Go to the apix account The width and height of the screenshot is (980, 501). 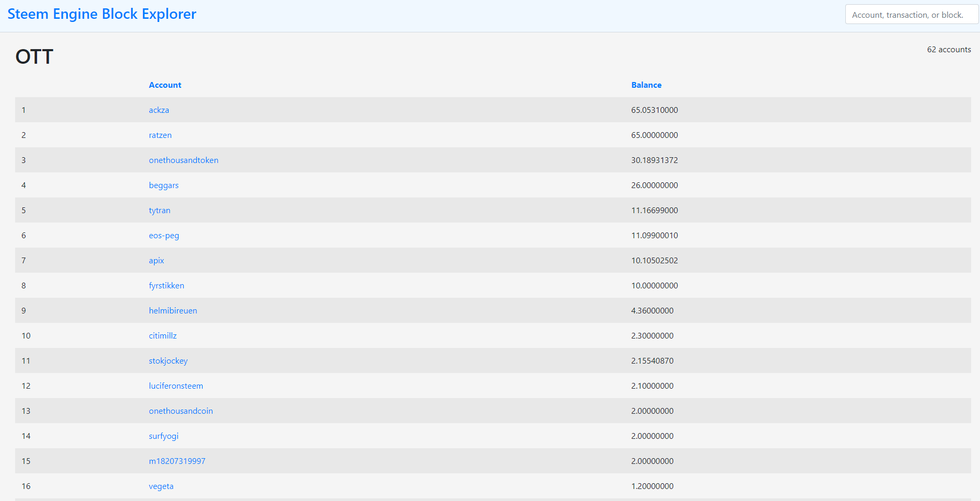click(157, 260)
